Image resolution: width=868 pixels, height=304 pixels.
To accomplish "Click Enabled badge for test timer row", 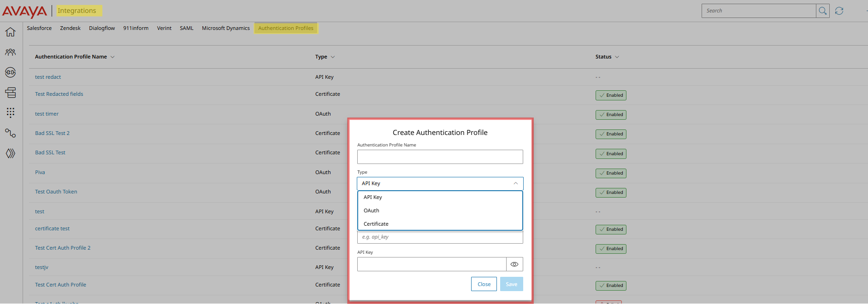I will tap(611, 115).
